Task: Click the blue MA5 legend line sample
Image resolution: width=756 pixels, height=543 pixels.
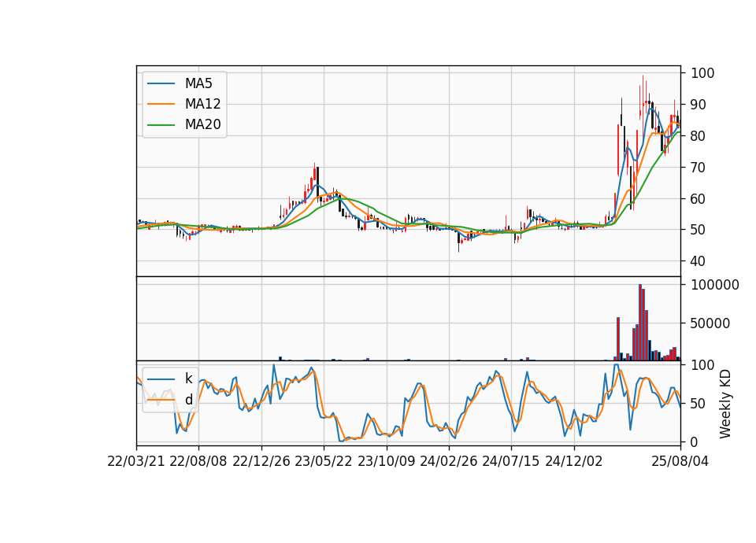Action: coord(161,83)
